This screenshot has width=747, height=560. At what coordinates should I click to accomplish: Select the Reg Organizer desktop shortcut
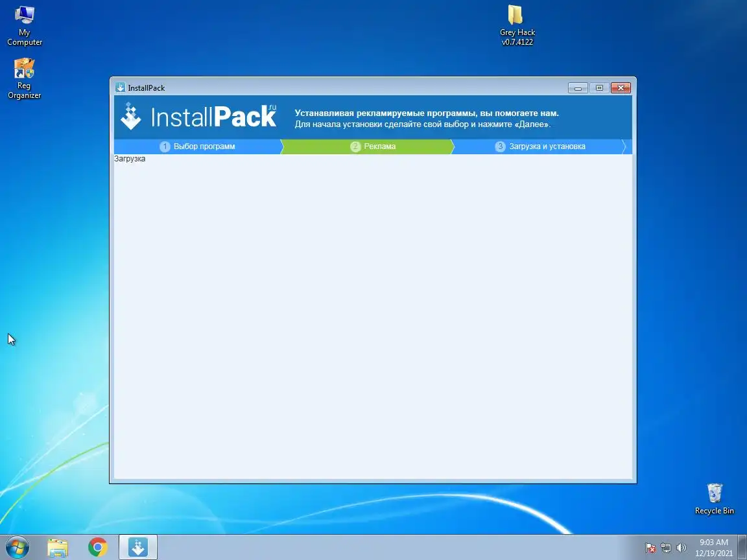pos(24,78)
